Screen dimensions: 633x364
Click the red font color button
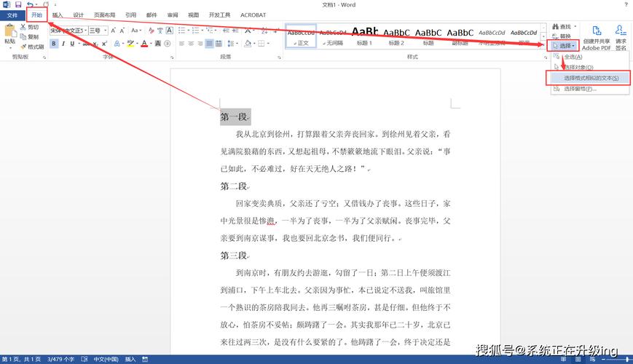(144, 44)
